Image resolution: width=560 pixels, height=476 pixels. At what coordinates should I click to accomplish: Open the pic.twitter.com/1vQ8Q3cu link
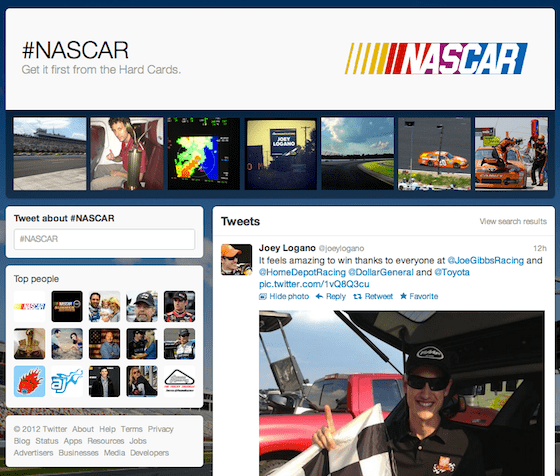pyautogui.click(x=314, y=284)
